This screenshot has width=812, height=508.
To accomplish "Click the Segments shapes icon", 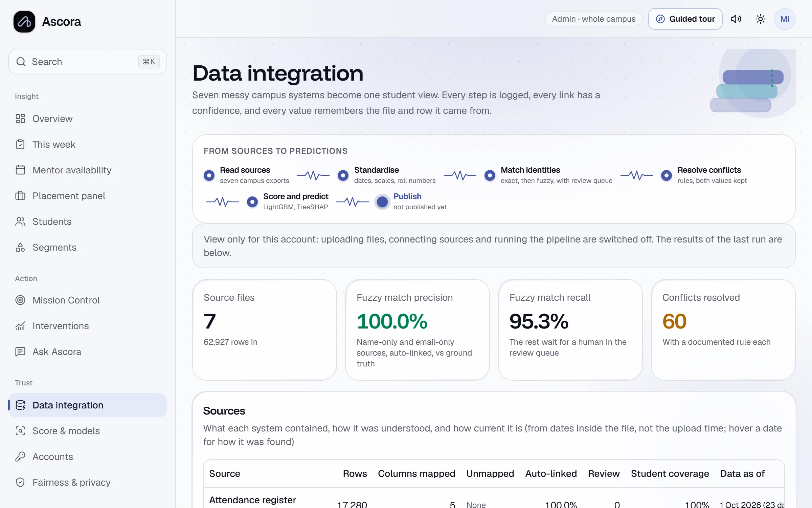I will 20,247.
